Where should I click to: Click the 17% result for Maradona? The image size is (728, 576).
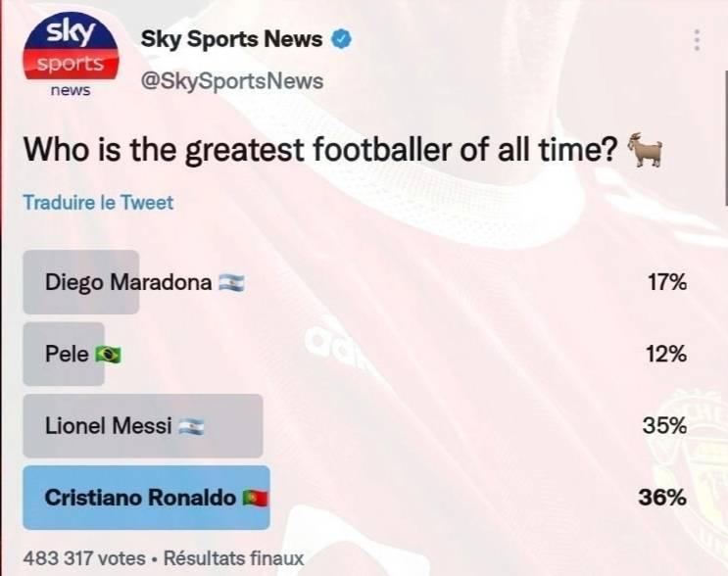pos(667,282)
